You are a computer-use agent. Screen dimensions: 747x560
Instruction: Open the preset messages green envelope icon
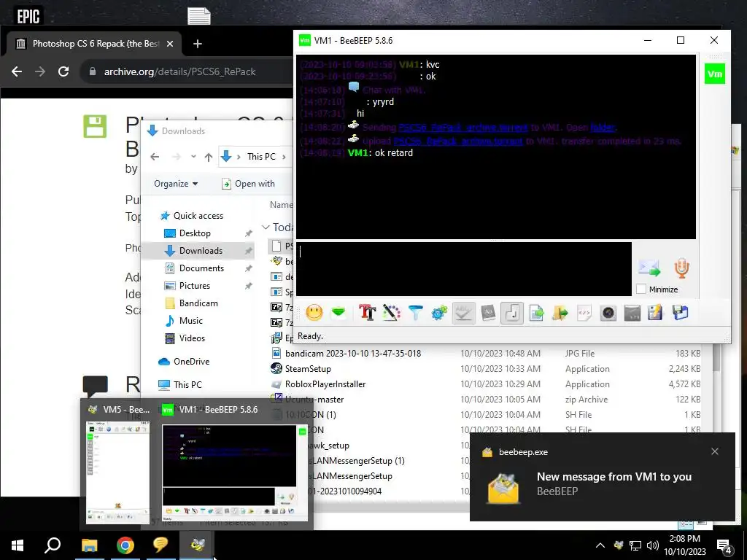click(338, 313)
